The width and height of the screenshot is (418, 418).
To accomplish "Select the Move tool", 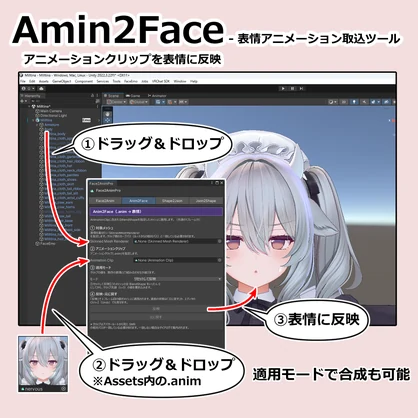I will coord(108,120).
